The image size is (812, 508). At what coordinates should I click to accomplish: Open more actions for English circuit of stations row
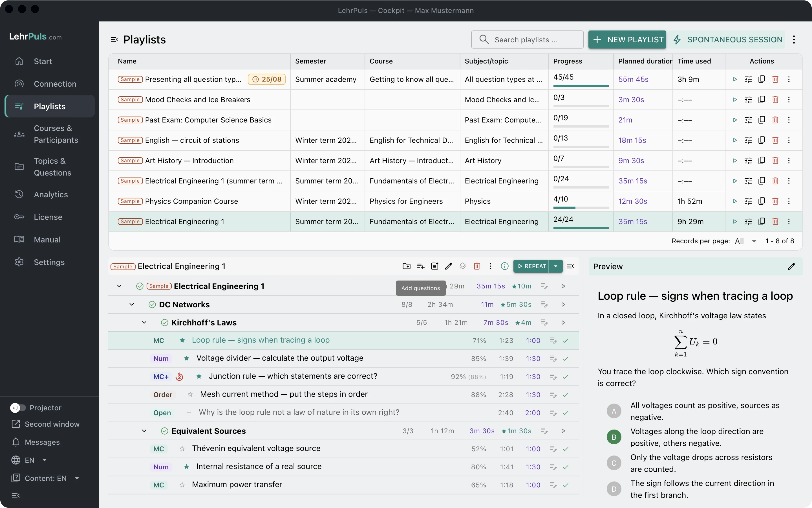coord(789,140)
